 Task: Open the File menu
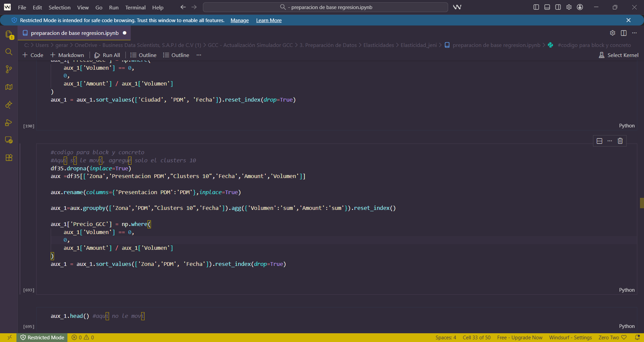click(22, 7)
